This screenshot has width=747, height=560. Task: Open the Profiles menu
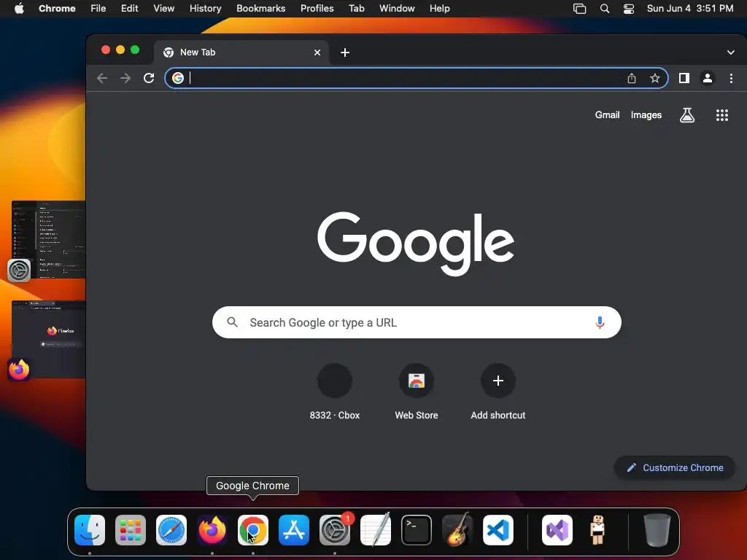[x=317, y=8]
